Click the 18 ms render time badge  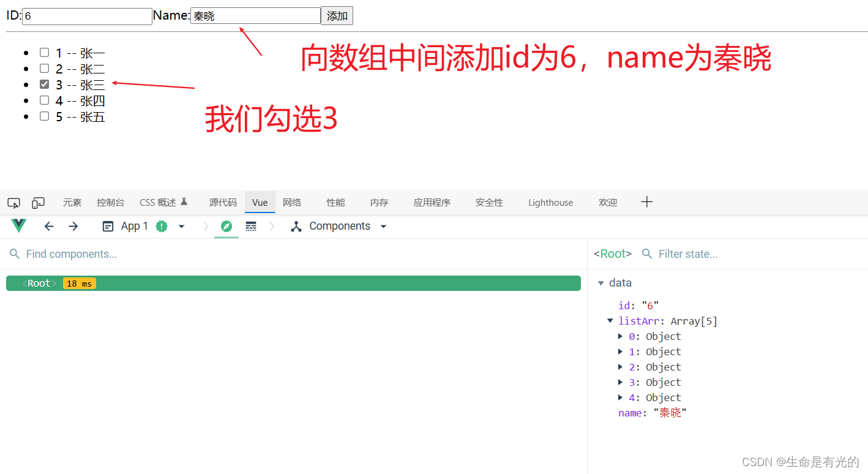coord(80,284)
